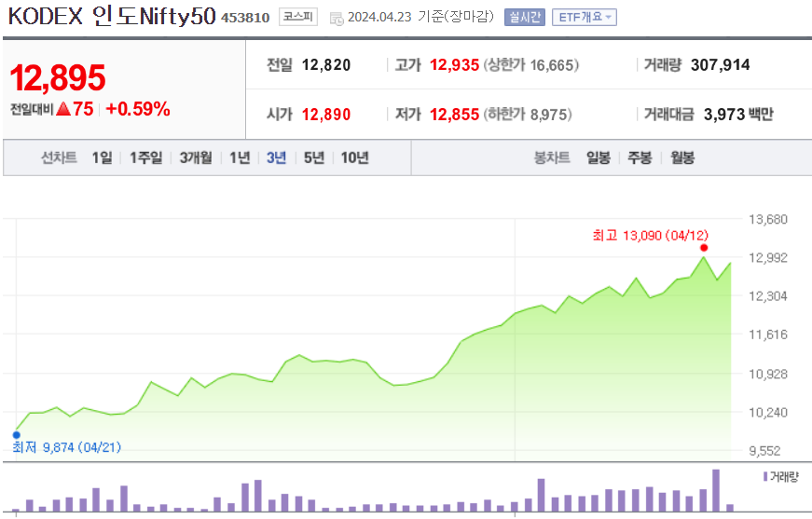Click the 봉차트 label
This screenshot has width=812, height=519.
pyautogui.click(x=552, y=157)
